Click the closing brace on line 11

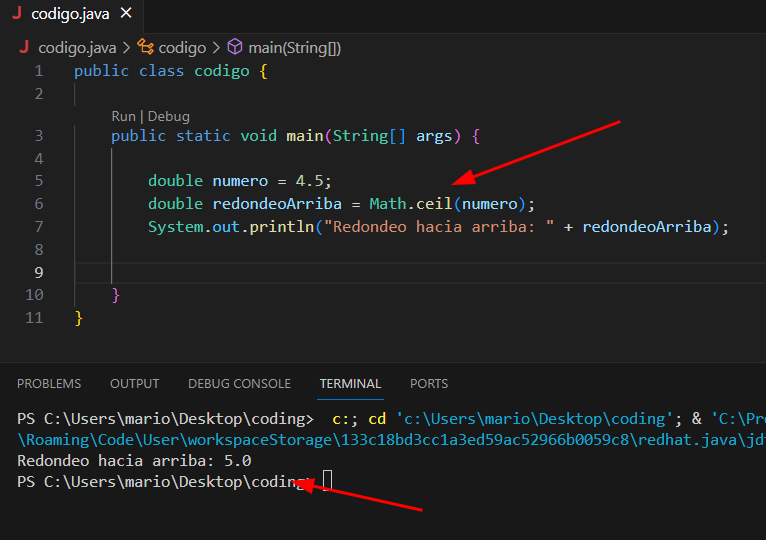(x=79, y=319)
